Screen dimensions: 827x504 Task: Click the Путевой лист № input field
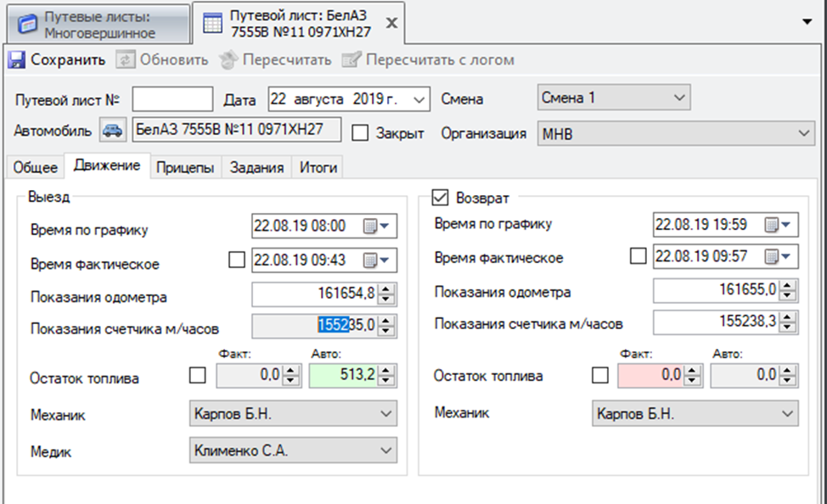[172, 99]
